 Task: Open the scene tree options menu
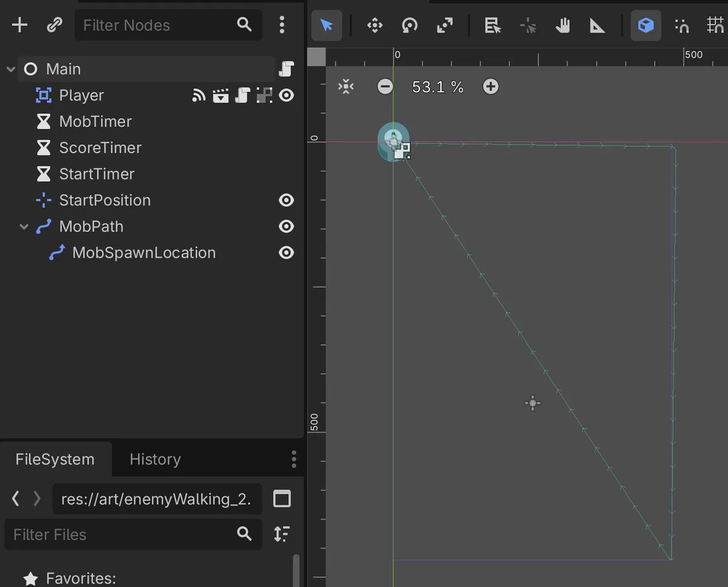tap(281, 25)
